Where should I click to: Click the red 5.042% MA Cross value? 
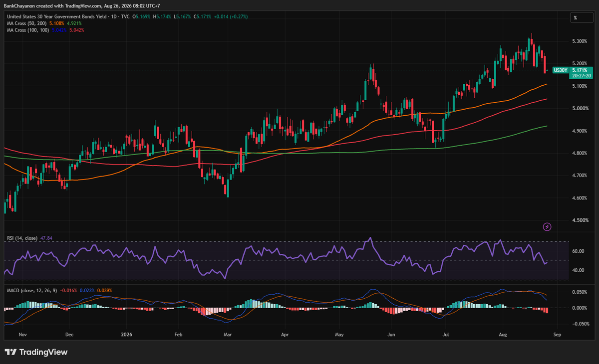[76, 30]
